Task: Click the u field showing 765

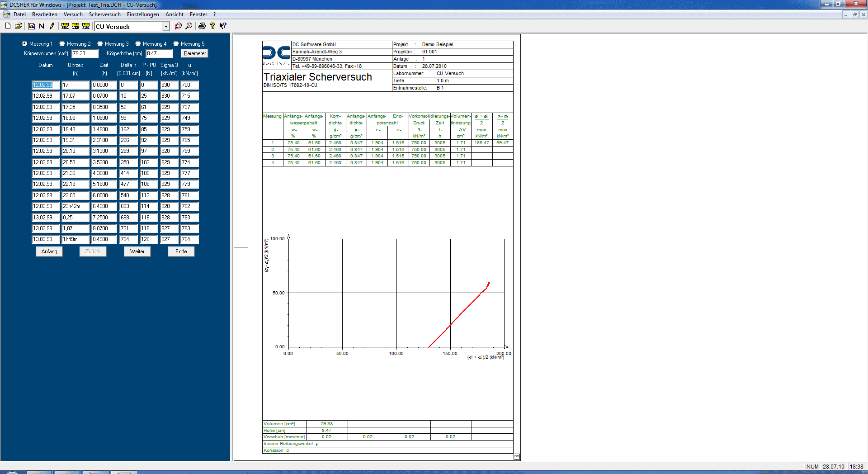Action: 189,140
